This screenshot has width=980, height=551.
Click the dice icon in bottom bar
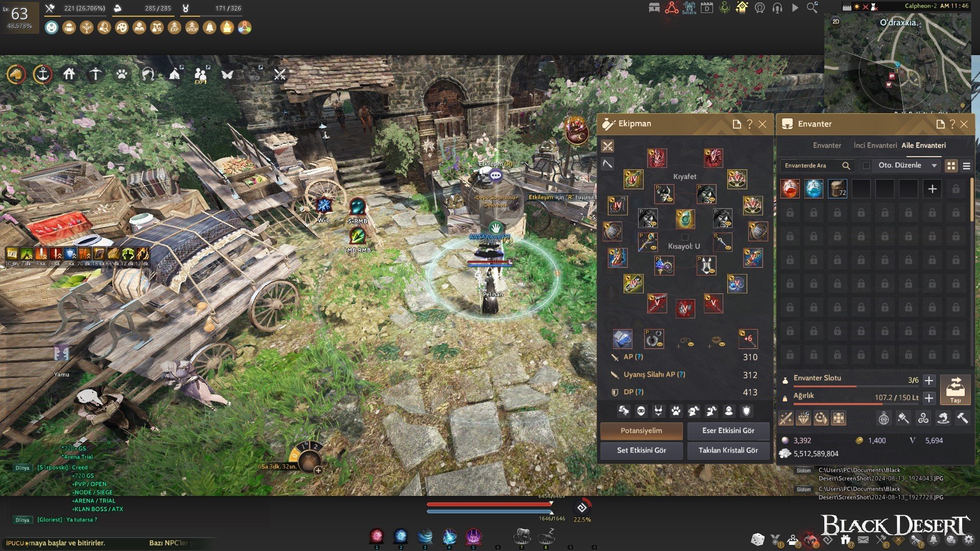pos(757,539)
